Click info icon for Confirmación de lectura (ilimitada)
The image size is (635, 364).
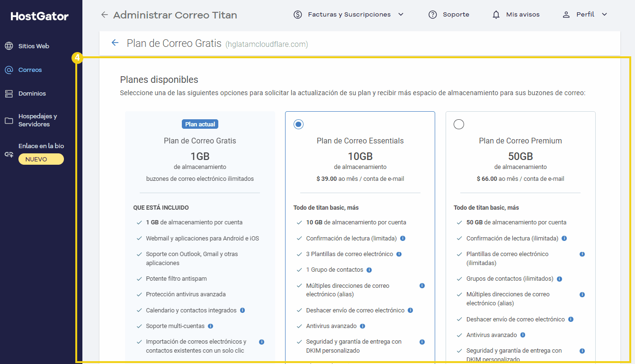564,238
